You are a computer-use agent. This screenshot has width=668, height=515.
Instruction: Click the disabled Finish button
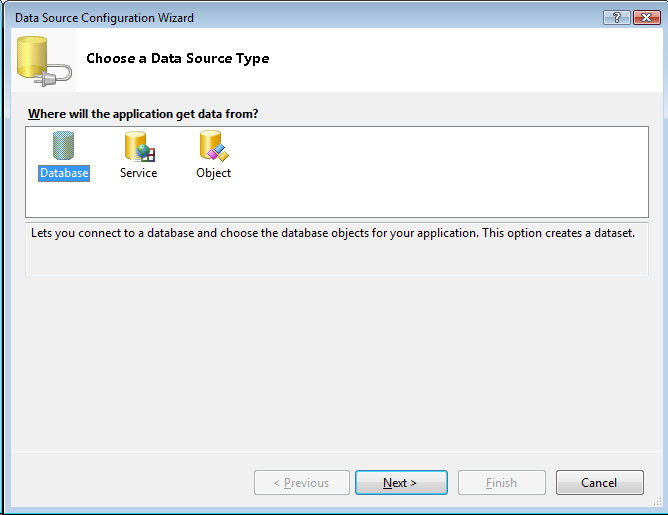tap(501, 483)
